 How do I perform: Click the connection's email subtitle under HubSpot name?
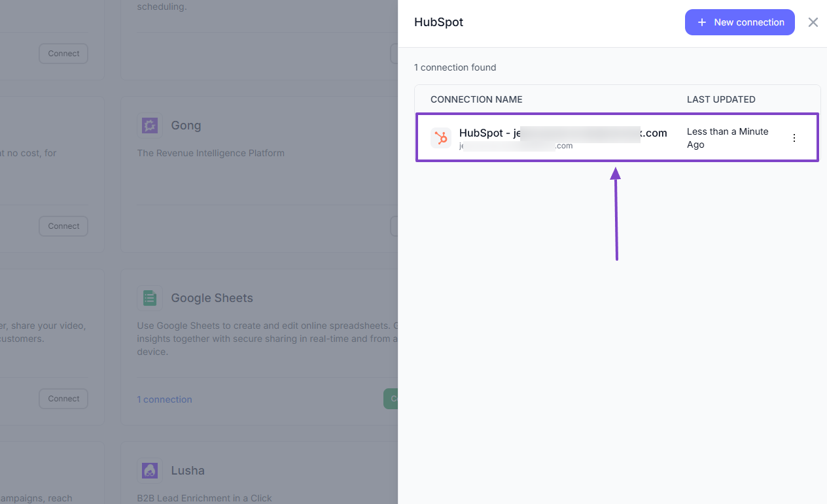tap(516, 146)
